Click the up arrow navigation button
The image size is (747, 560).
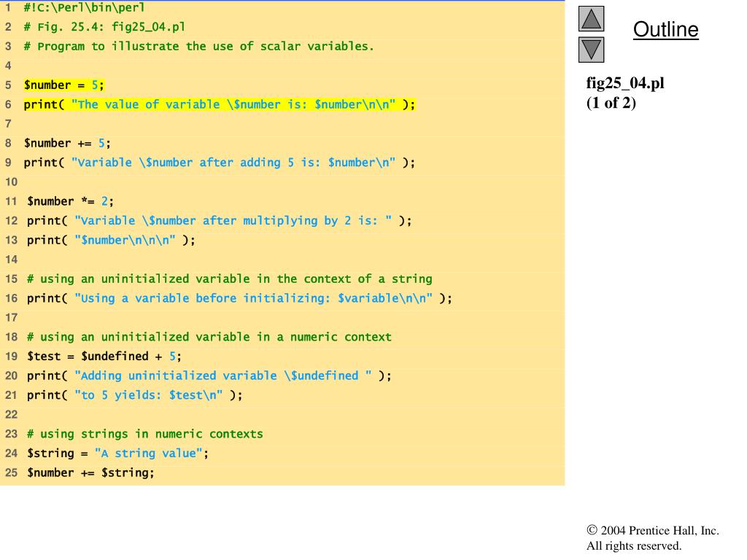click(x=591, y=19)
